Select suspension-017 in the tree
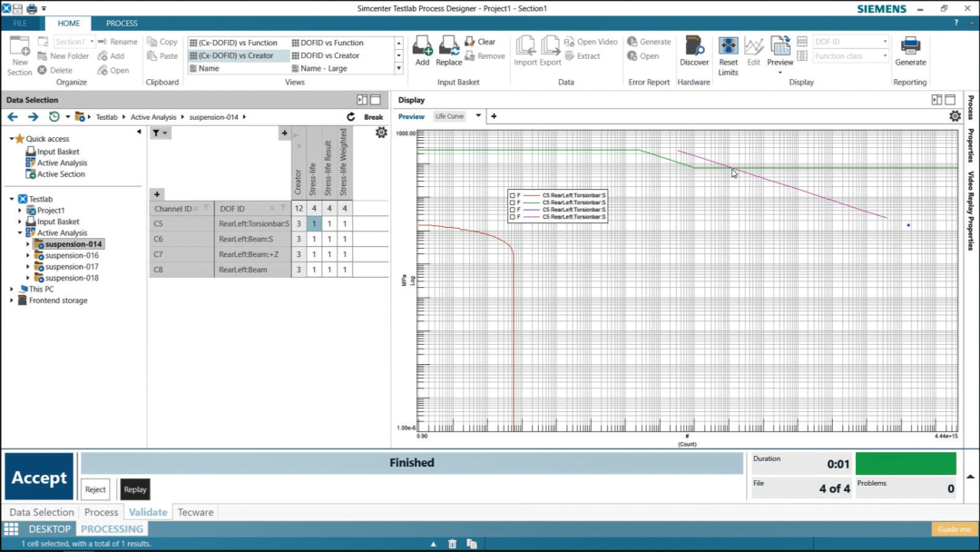Viewport: 980px width, 552px height. [72, 267]
